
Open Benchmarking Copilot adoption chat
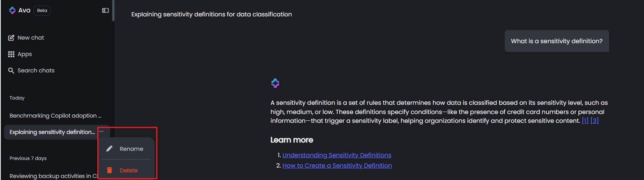(x=55, y=116)
